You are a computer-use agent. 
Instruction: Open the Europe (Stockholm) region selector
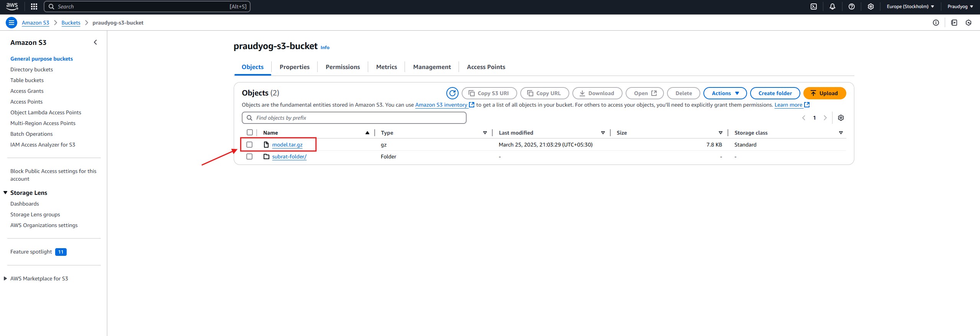tap(910, 7)
